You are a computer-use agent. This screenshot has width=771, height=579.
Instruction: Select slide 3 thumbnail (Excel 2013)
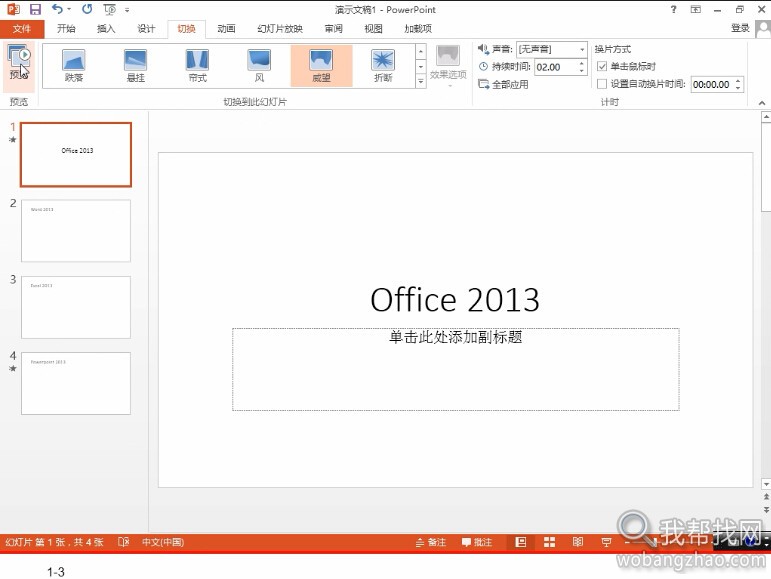click(x=76, y=307)
